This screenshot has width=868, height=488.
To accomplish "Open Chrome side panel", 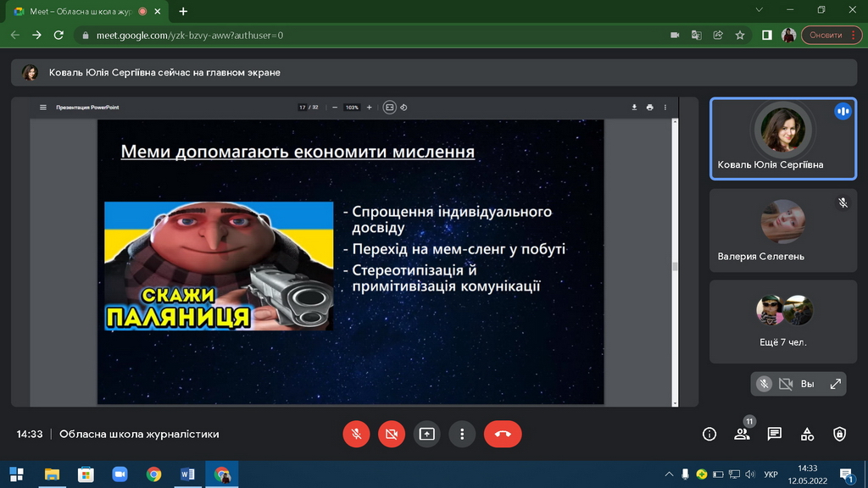I will [x=766, y=35].
